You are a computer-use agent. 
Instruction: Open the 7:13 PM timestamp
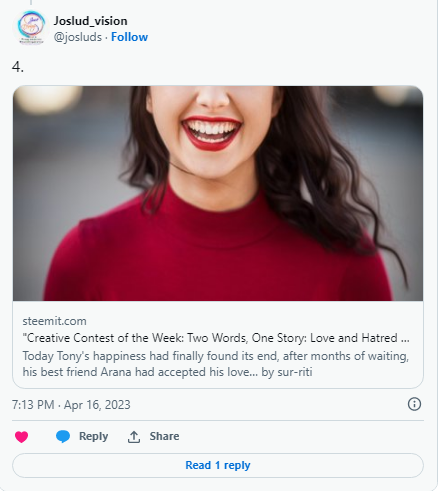33,405
